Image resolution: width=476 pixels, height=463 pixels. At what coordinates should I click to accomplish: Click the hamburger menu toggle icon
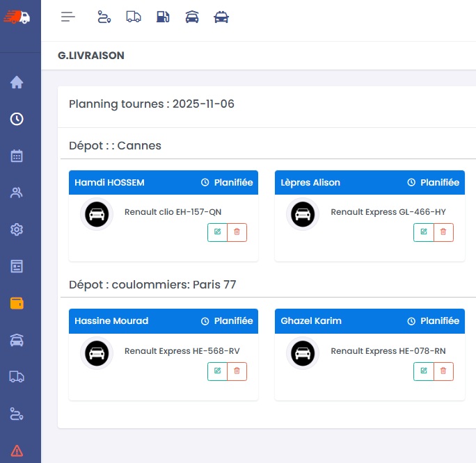68,17
